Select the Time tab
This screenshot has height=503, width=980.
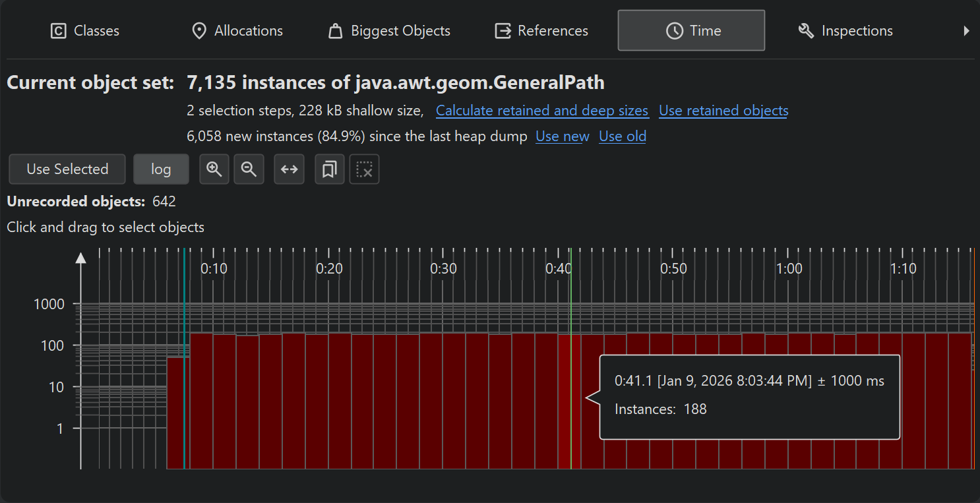[x=691, y=31]
